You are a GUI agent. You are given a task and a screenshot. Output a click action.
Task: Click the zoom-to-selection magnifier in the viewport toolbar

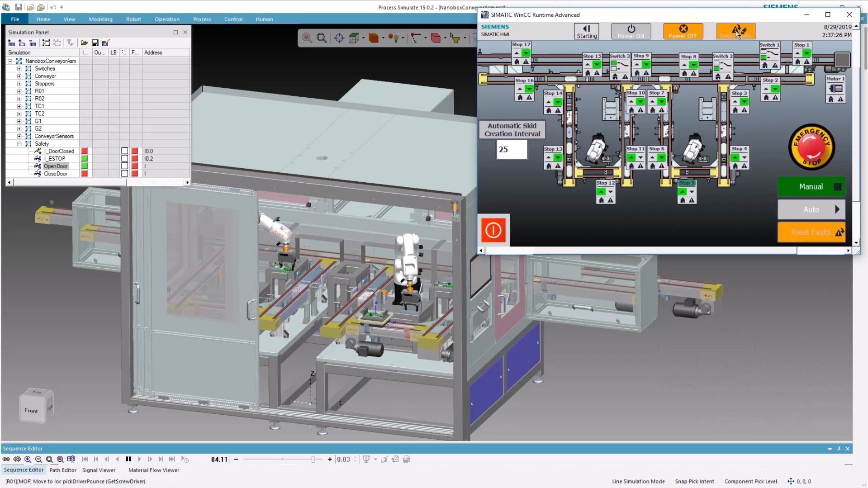point(307,38)
